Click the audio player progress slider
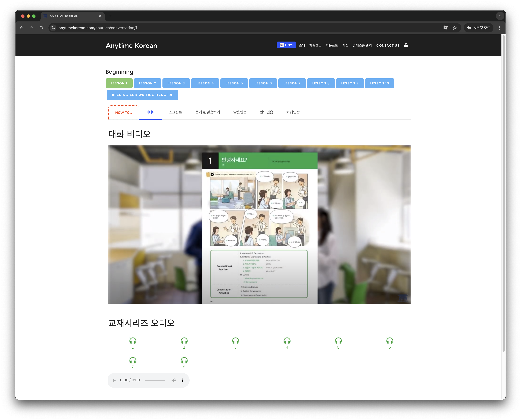 coord(154,380)
